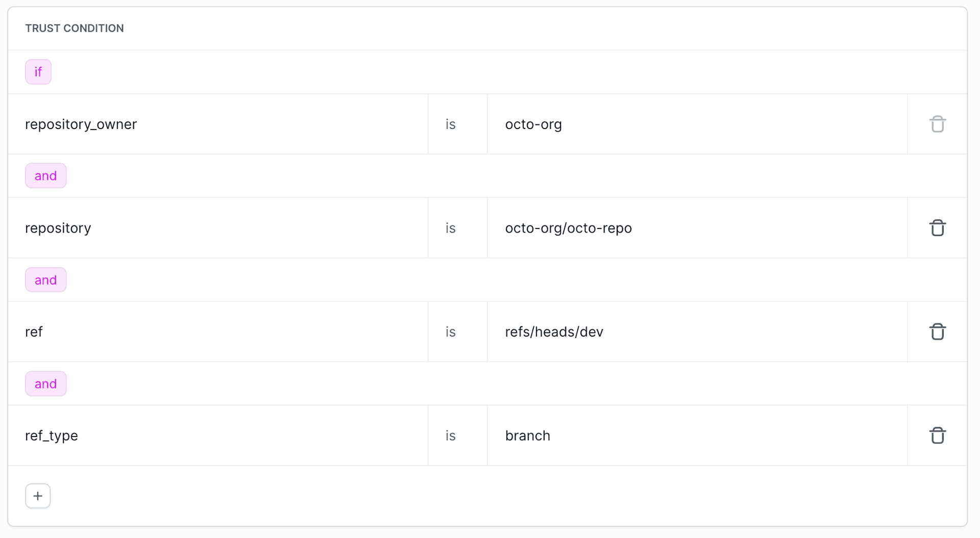Click the trash icon beside octo-org value

937,124
